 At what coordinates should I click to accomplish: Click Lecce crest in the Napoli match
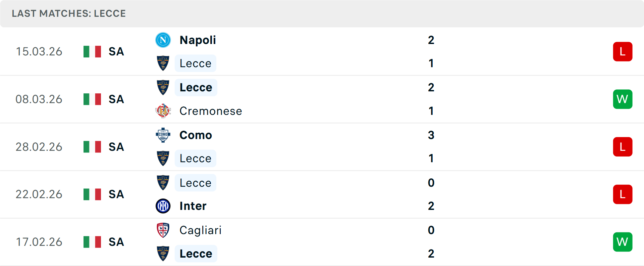pyautogui.click(x=163, y=63)
